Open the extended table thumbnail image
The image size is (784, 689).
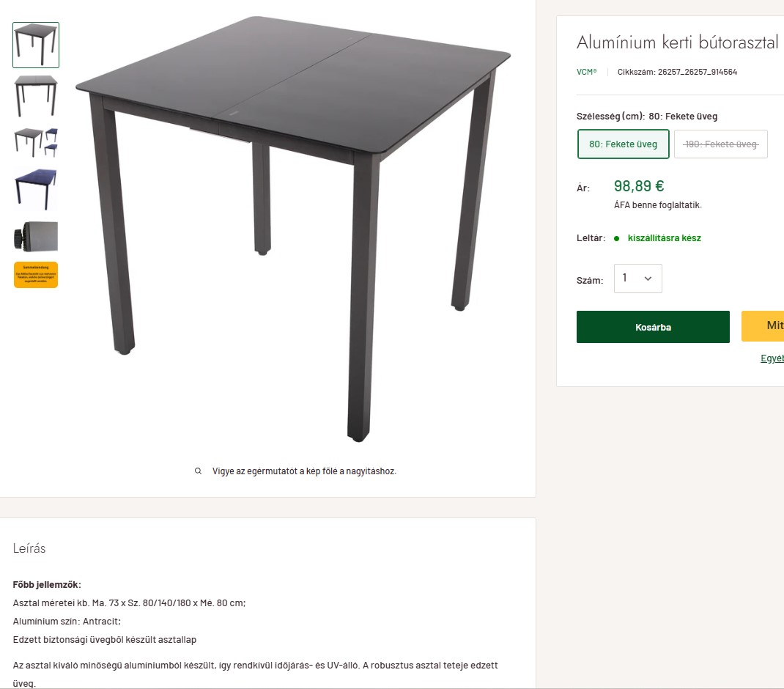(36, 96)
